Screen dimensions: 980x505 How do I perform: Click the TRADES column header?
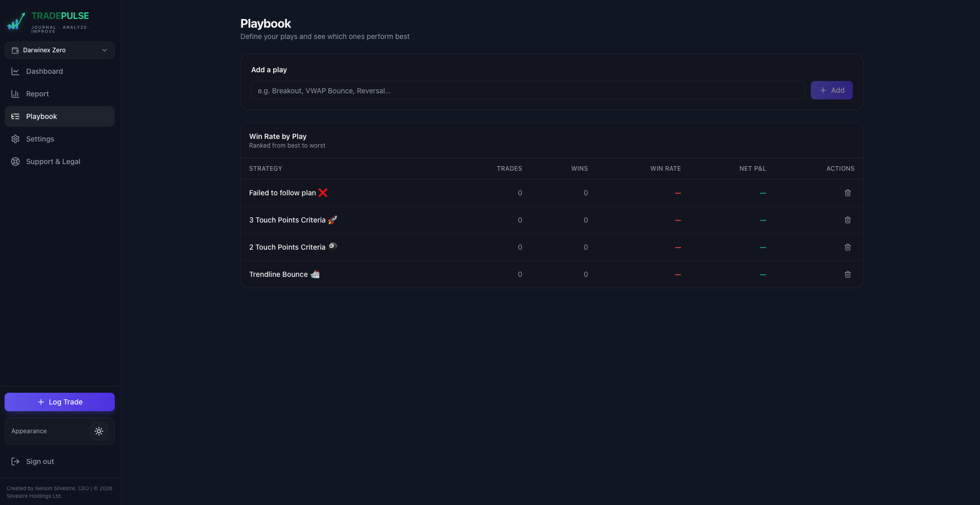509,169
